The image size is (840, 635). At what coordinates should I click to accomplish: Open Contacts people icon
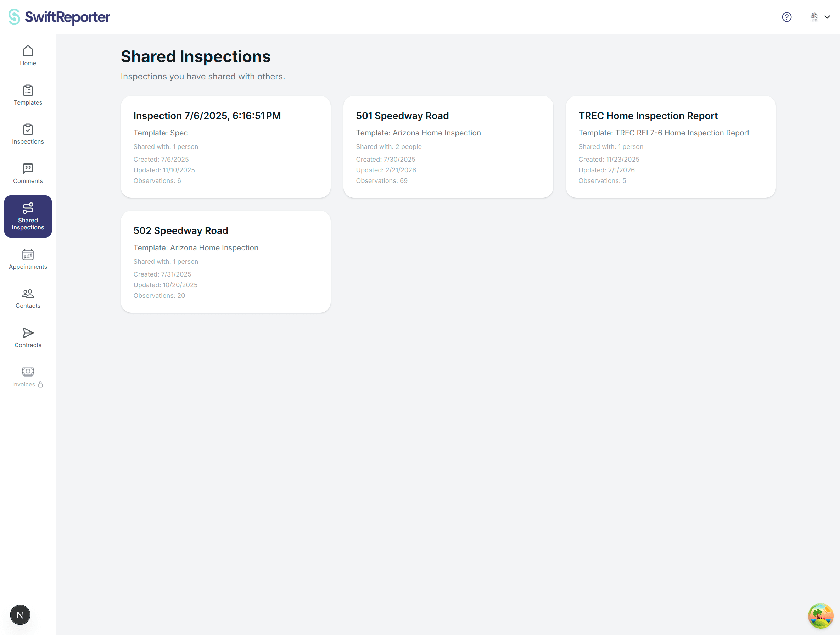coord(28,294)
